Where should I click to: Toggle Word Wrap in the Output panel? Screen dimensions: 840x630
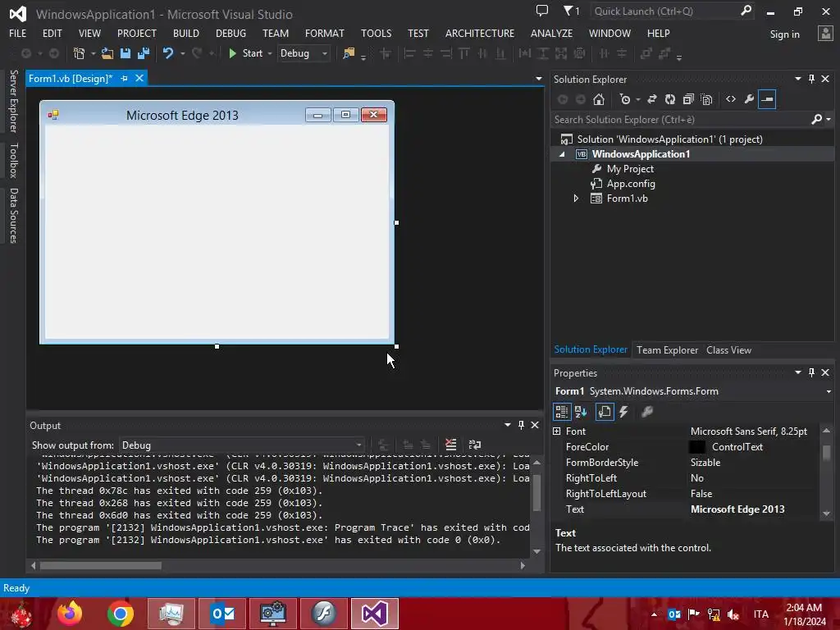tap(475, 445)
